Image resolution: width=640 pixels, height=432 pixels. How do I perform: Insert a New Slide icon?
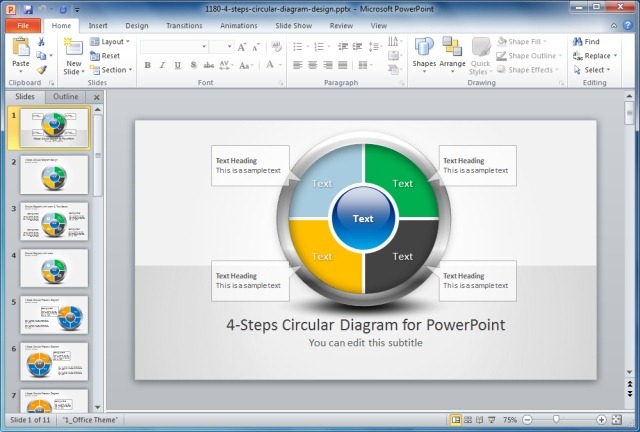73,47
